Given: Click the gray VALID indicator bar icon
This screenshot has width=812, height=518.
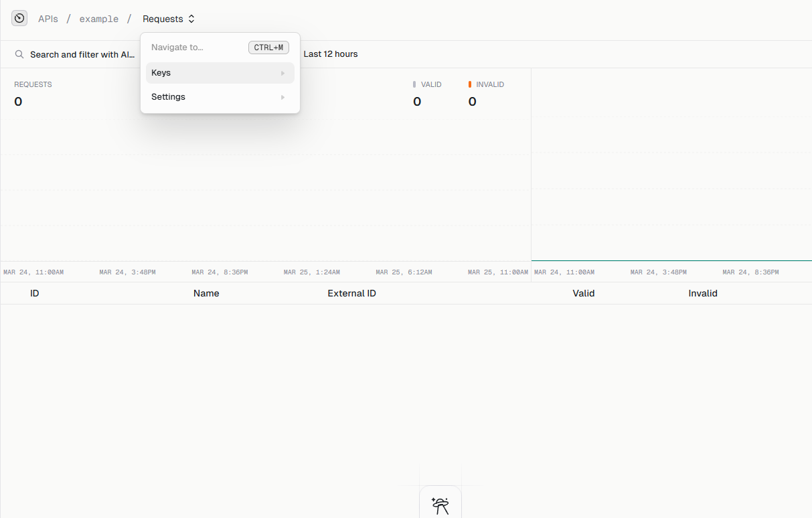Looking at the screenshot, I should 415,84.
